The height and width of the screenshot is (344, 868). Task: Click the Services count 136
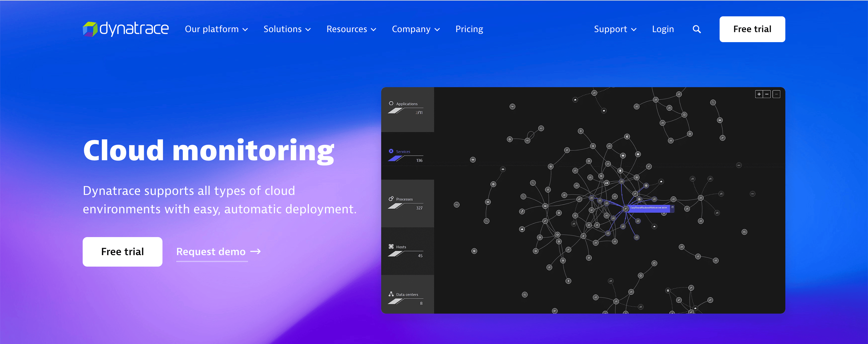pyautogui.click(x=419, y=161)
